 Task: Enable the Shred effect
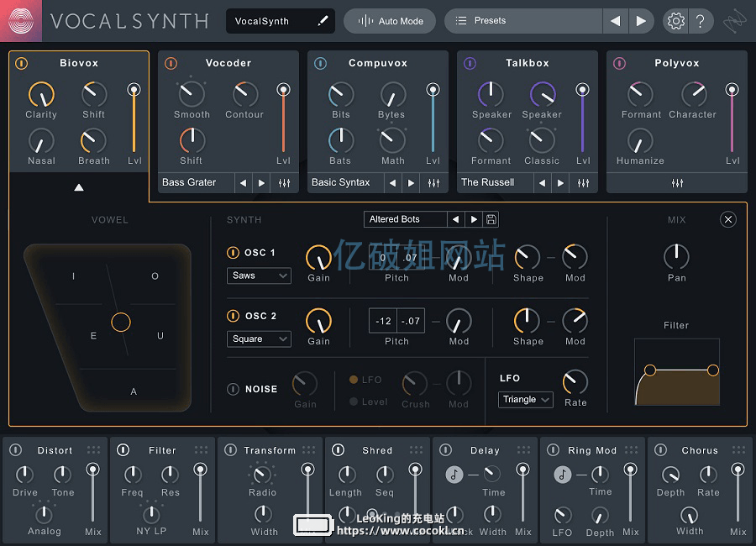[x=338, y=450]
